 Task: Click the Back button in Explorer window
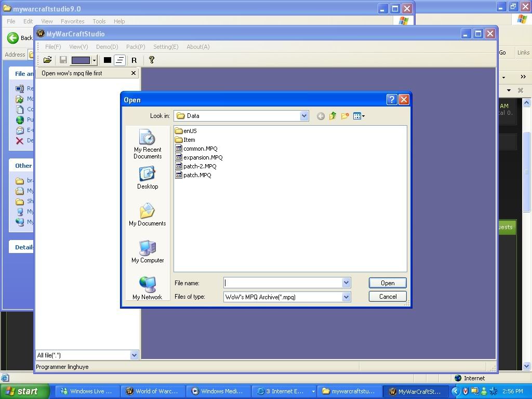(20, 37)
